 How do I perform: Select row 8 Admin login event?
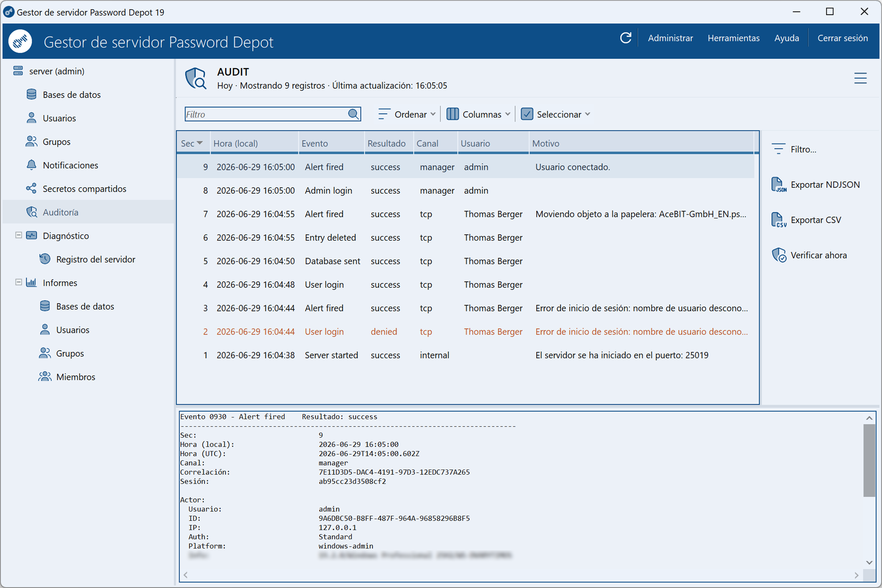(465, 190)
